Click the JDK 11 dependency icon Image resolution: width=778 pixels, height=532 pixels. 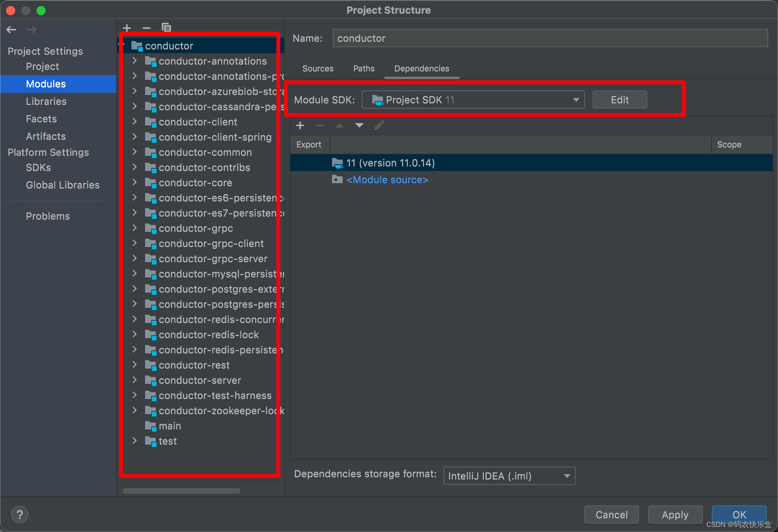(337, 163)
